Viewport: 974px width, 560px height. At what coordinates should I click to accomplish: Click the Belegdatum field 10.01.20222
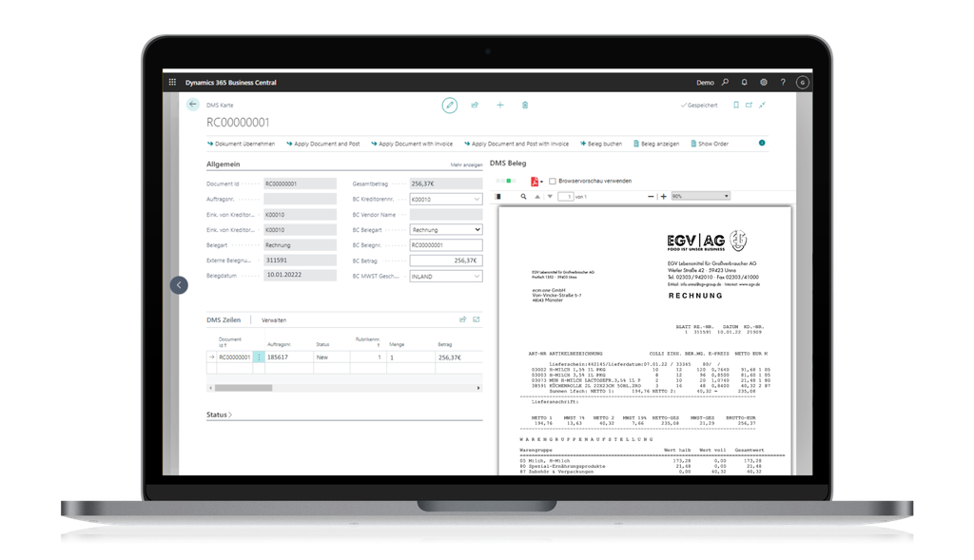click(300, 275)
